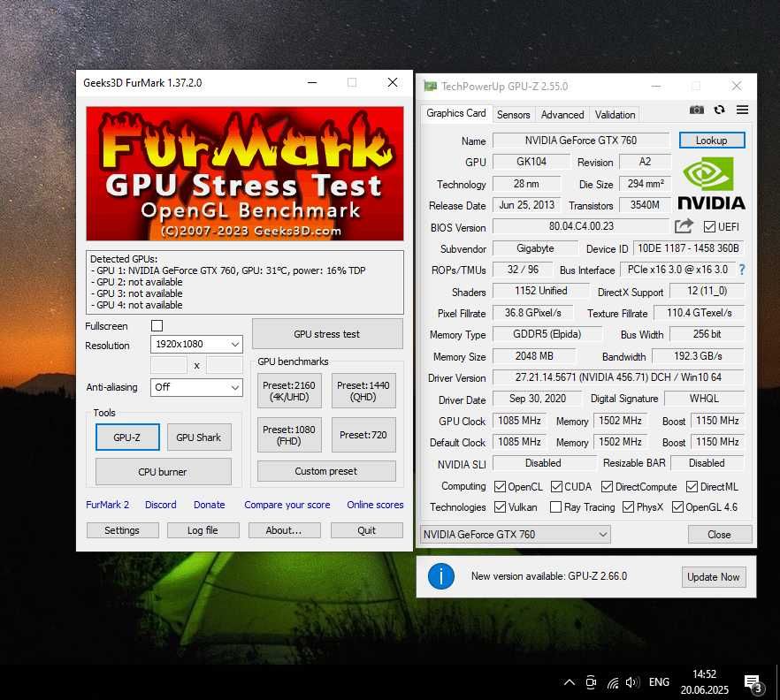Launch GPU Shark tool
This screenshot has width=780, height=700.
tap(199, 437)
